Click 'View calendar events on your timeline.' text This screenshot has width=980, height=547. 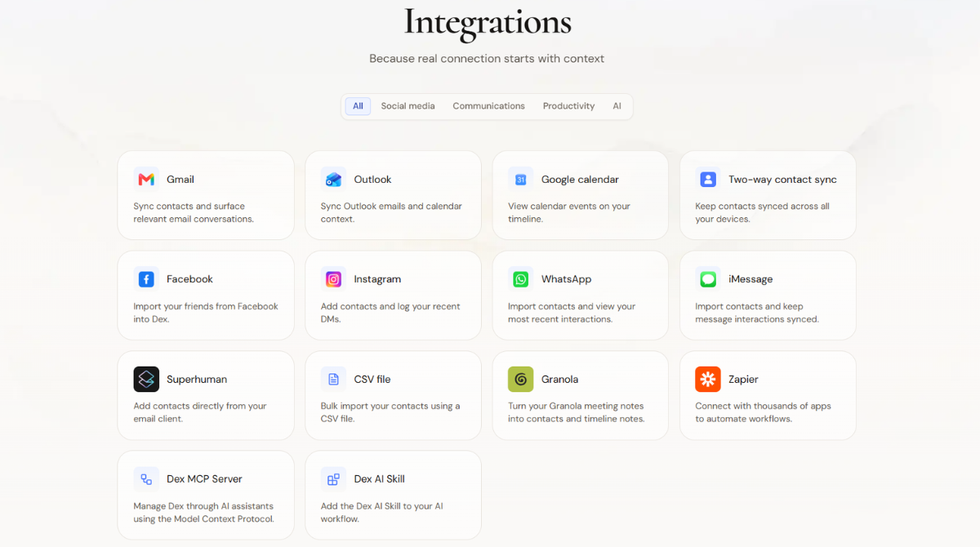point(569,213)
